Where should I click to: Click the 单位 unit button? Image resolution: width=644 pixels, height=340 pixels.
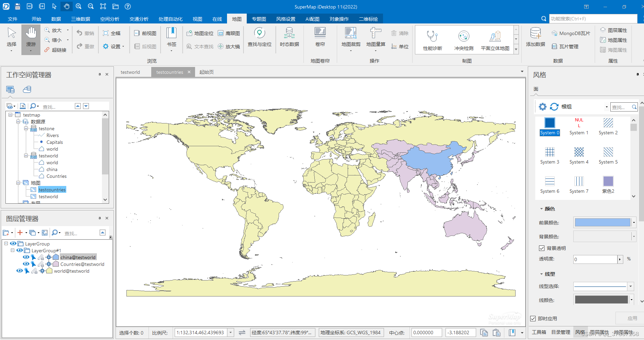click(400, 47)
